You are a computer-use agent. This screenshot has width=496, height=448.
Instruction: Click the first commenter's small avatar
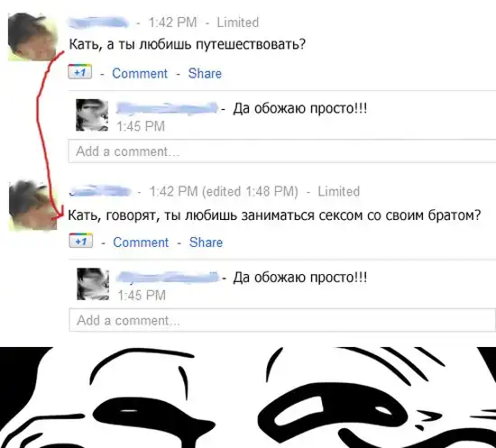(x=92, y=114)
